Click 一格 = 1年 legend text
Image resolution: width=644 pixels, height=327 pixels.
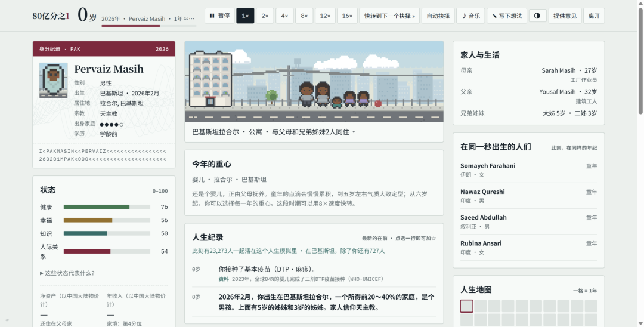[585, 291]
